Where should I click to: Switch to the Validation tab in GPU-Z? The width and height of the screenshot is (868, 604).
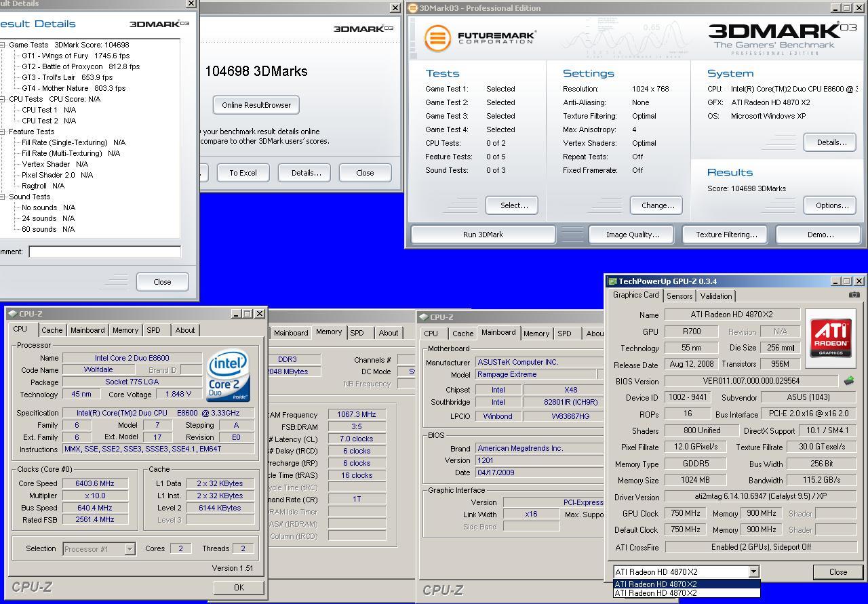click(716, 296)
